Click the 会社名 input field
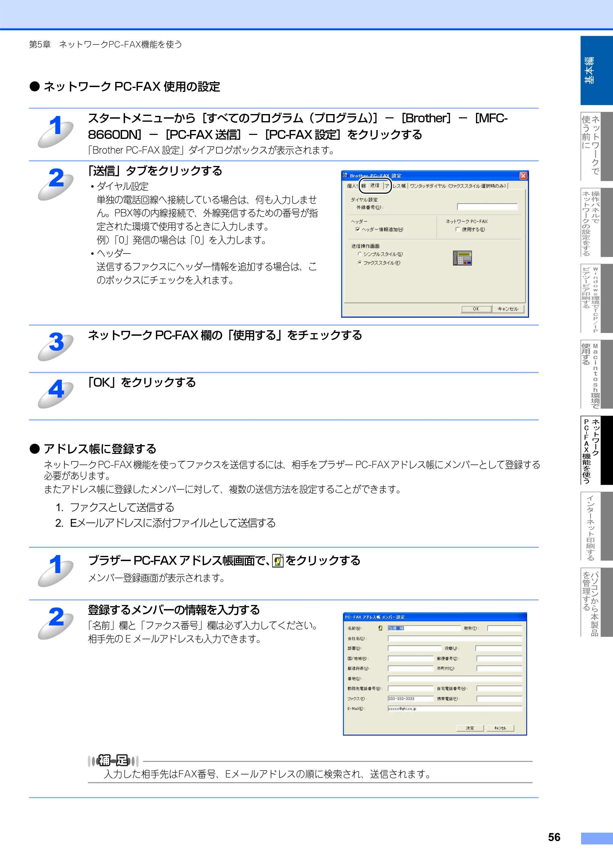Screen dimensions: 613x868 pos(455,639)
